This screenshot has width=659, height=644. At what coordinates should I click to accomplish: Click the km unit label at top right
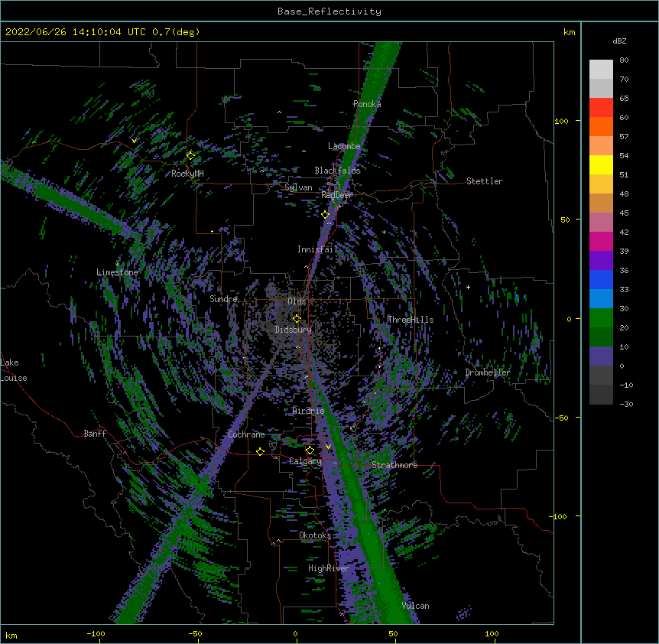point(570,32)
